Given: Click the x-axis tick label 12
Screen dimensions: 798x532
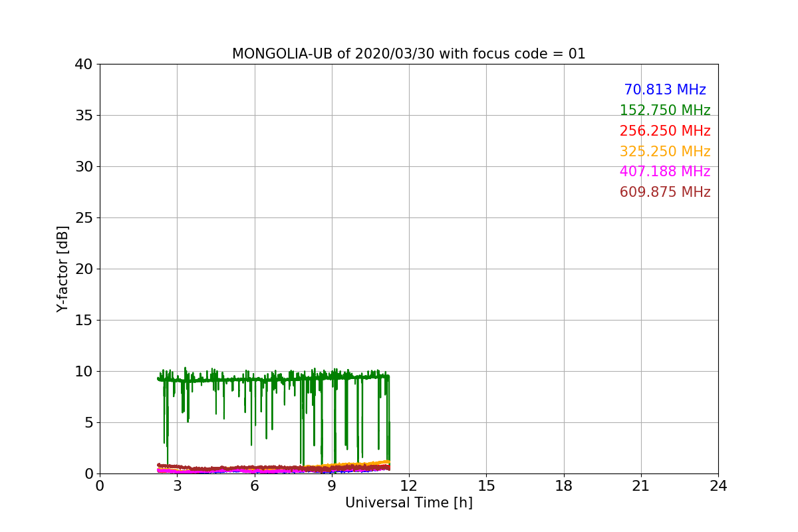Looking at the screenshot, I should coord(409,486).
